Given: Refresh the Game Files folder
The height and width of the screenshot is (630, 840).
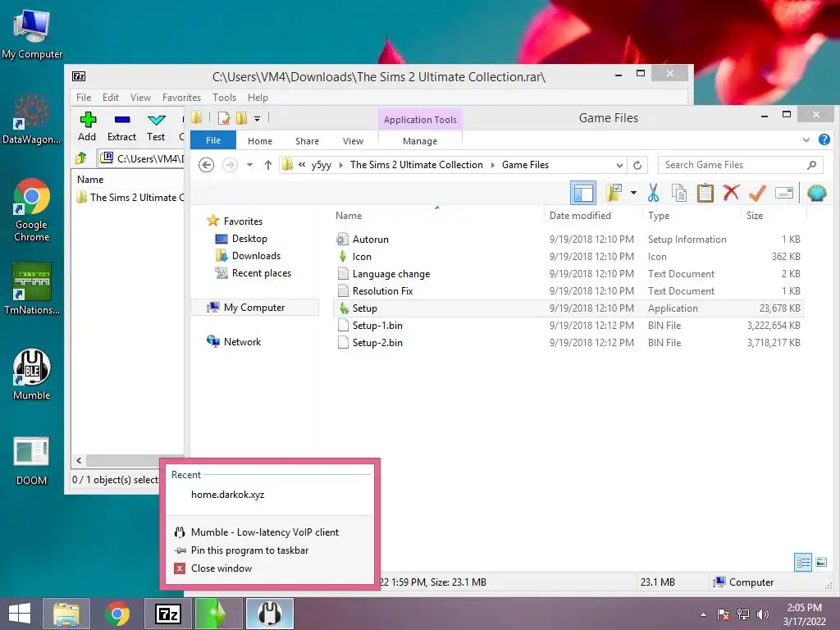Looking at the screenshot, I should [637, 165].
